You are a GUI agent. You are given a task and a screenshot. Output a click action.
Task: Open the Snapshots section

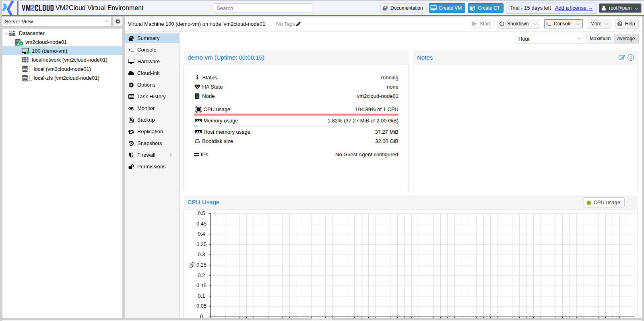152,143
